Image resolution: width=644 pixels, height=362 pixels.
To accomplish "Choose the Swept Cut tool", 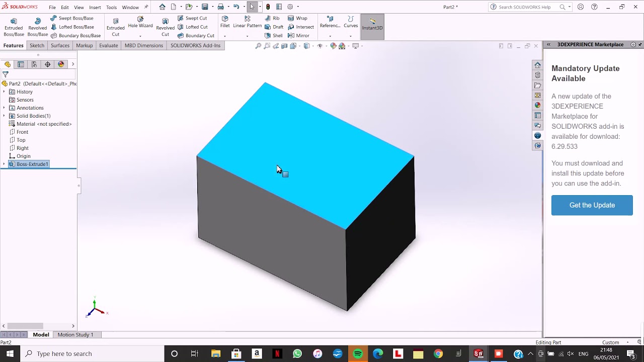I will coord(192,18).
